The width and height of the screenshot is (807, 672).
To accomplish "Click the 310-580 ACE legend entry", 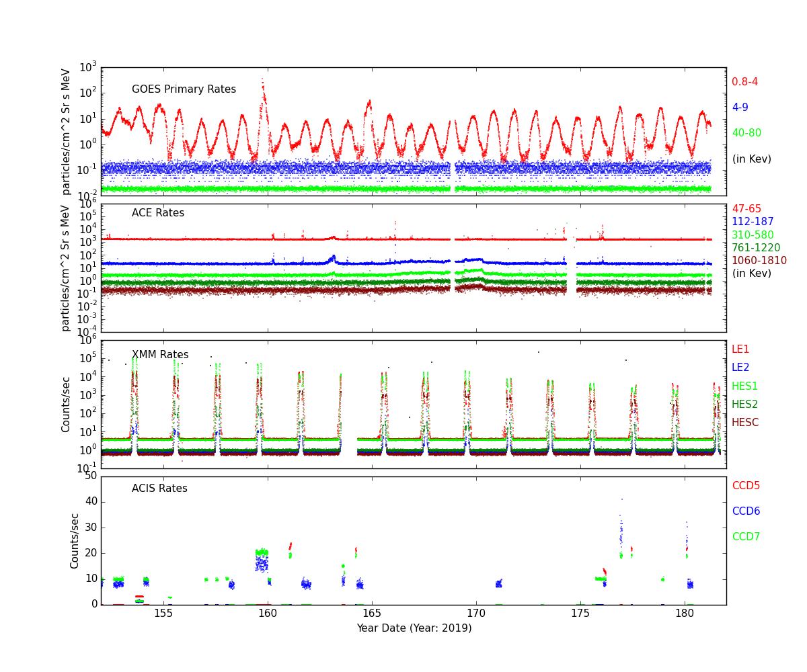I will (753, 235).
